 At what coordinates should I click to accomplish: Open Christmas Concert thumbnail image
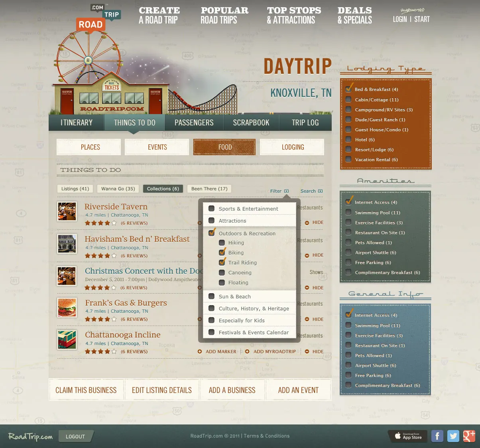pos(67,276)
